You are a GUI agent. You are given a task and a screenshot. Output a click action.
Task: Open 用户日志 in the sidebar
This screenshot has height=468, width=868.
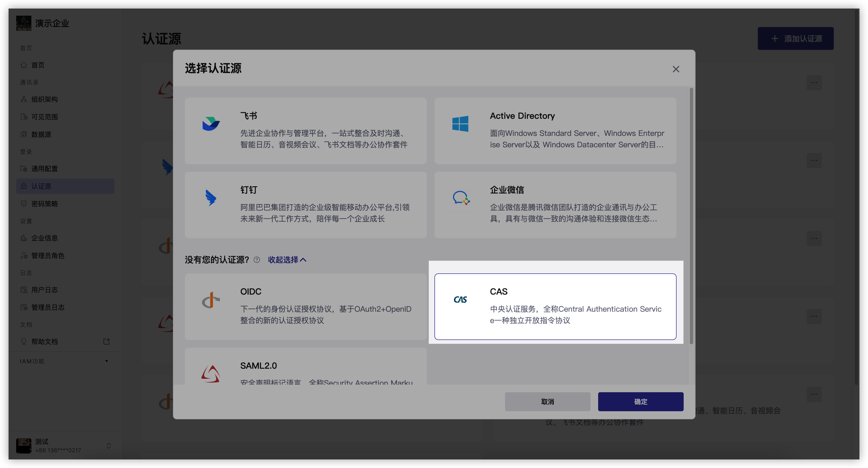(65, 290)
